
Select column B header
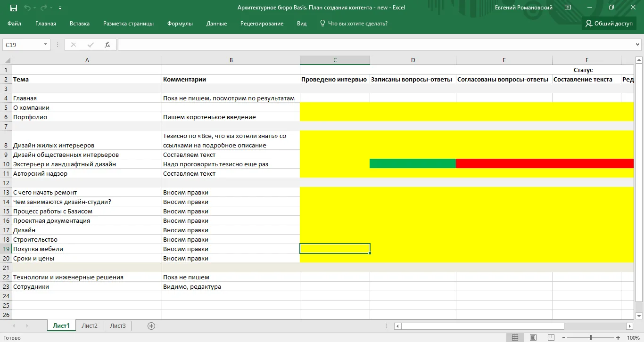[231, 60]
